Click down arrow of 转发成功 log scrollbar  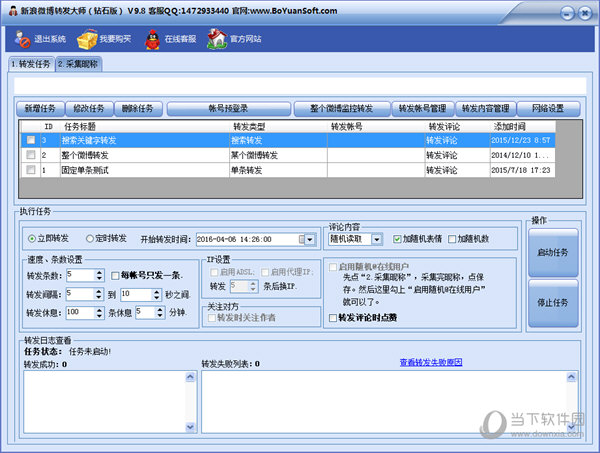190,427
